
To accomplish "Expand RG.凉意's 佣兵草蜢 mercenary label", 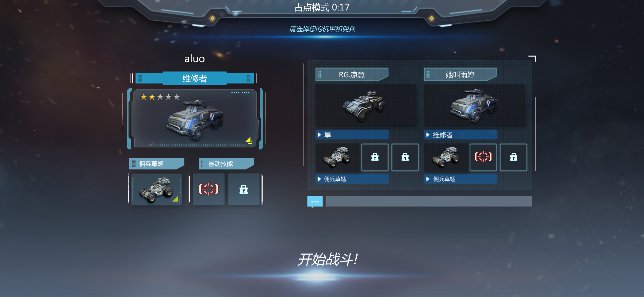I will (x=352, y=179).
